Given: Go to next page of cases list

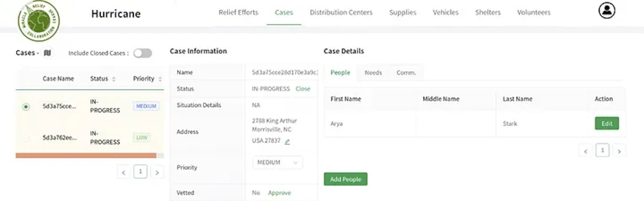Looking at the screenshot, I should click(x=157, y=173).
